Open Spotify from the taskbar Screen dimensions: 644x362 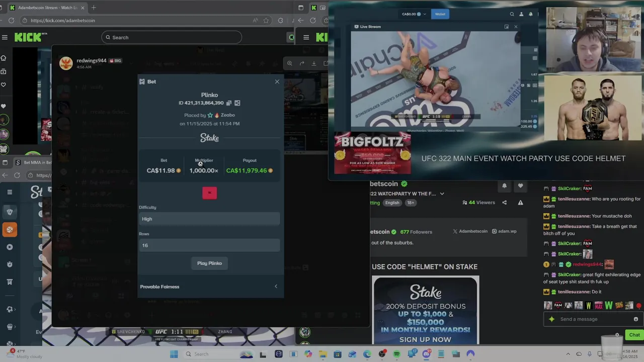pos(396,354)
